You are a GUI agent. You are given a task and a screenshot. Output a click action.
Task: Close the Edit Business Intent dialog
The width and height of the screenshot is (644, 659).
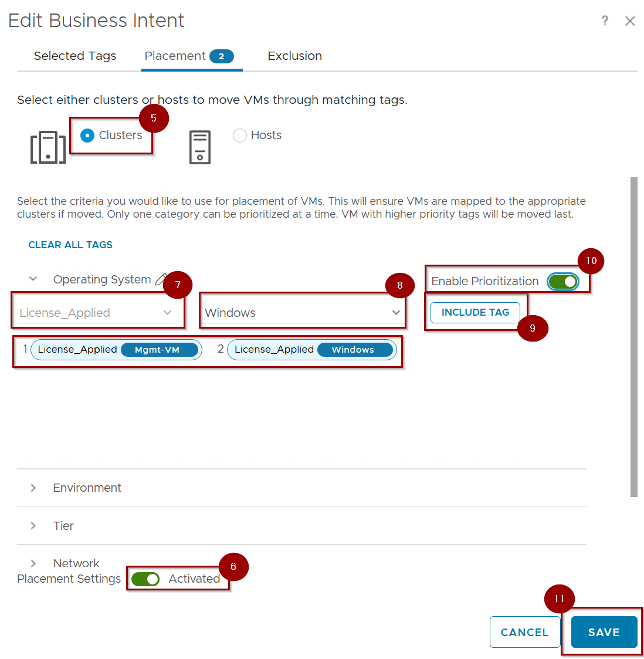[630, 21]
